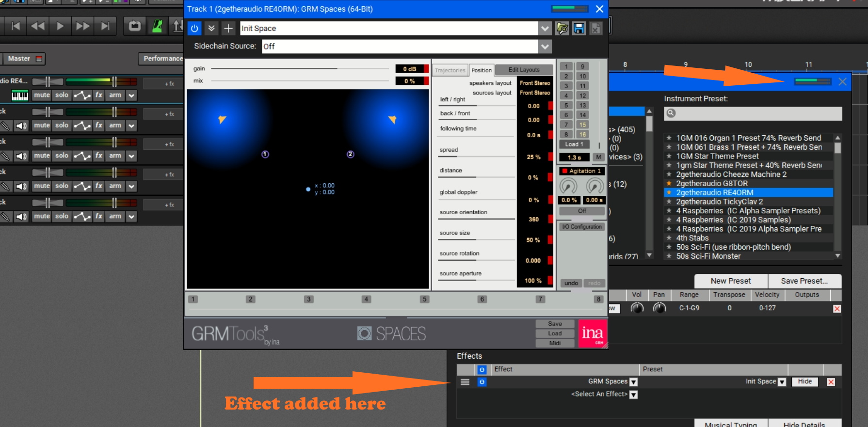This screenshot has height=427, width=868.
Task: Click left orange source arrow in the space view
Action: 222,119
